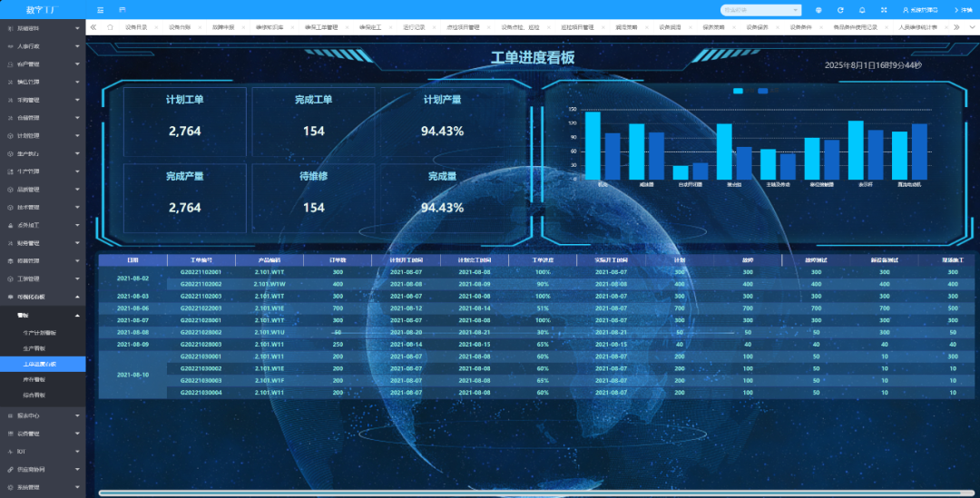The height and width of the screenshot is (498, 980).
Task: Close the 设备润滑 tab
Action: click(690, 27)
